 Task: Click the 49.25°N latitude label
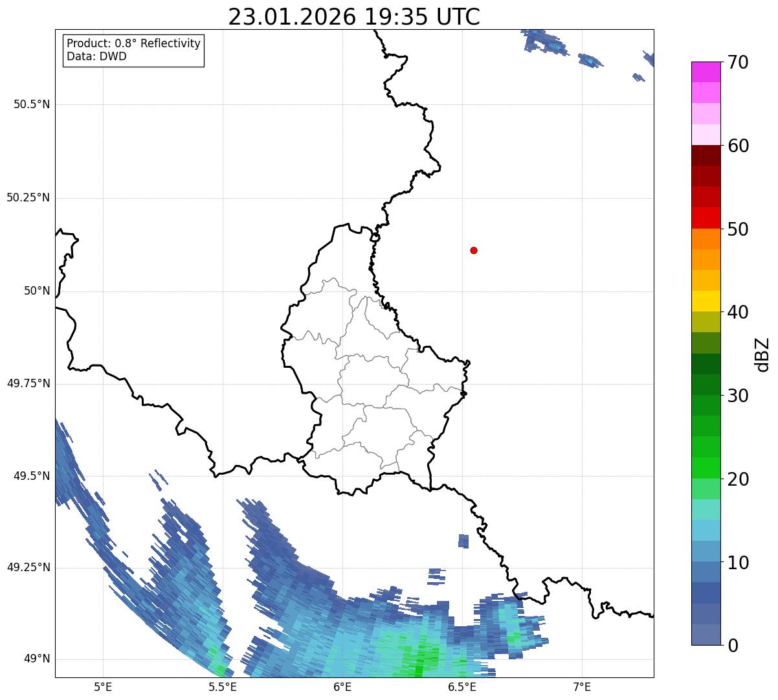tap(28, 567)
